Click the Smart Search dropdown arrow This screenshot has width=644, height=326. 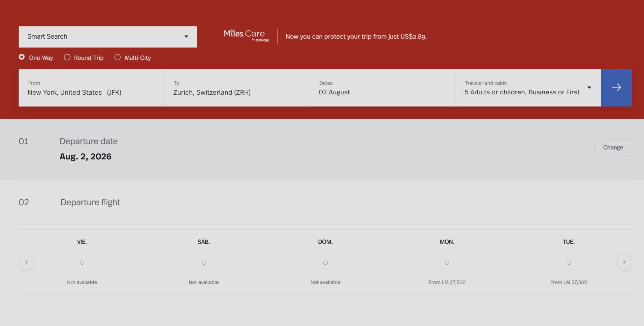pyautogui.click(x=186, y=37)
